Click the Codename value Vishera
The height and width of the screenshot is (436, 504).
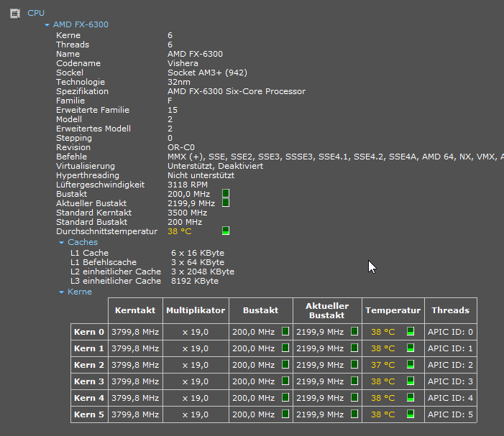(183, 63)
